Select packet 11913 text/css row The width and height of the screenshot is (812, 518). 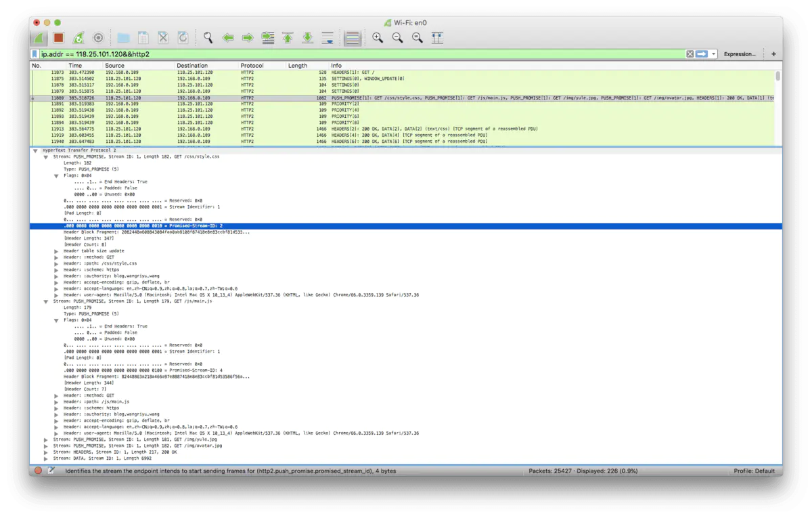pyautogui.click(x=402, y=129)
